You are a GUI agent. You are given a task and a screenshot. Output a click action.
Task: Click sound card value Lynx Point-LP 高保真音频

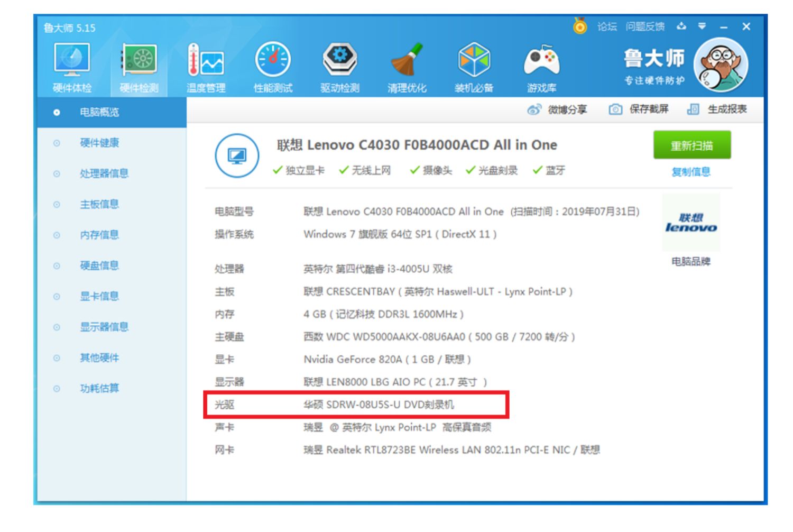(x=398, y=428)
